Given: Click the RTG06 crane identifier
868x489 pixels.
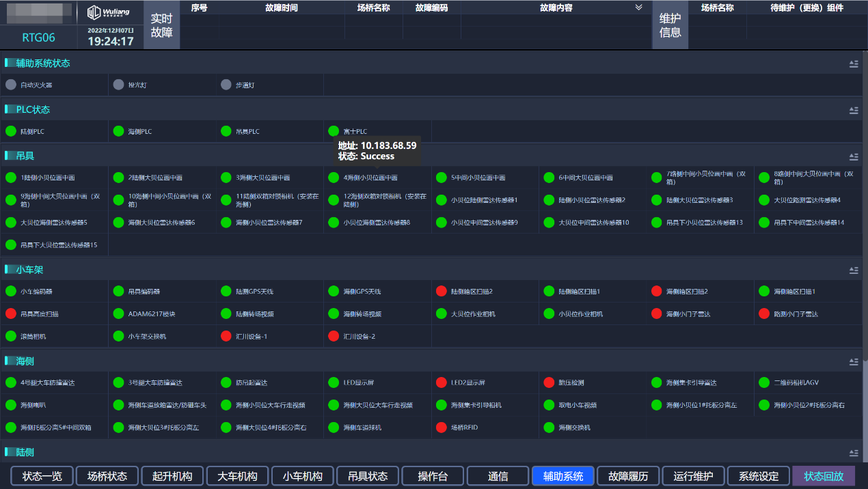Looking at the screenshot, I should tap(38, 38).
